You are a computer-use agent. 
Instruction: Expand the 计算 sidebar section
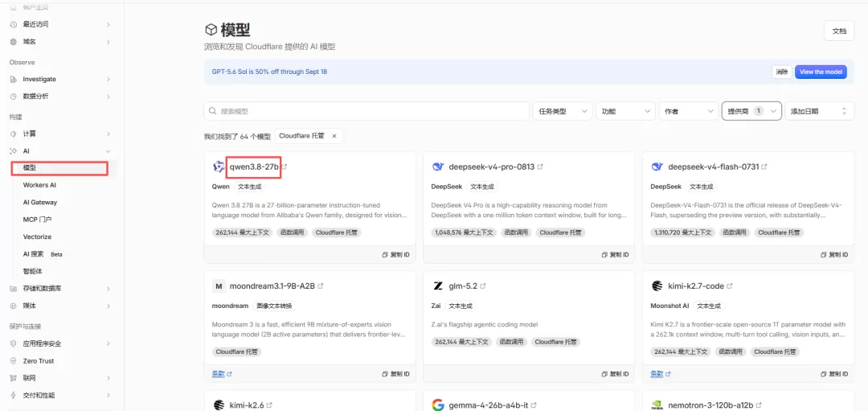[x=108, y=134]
